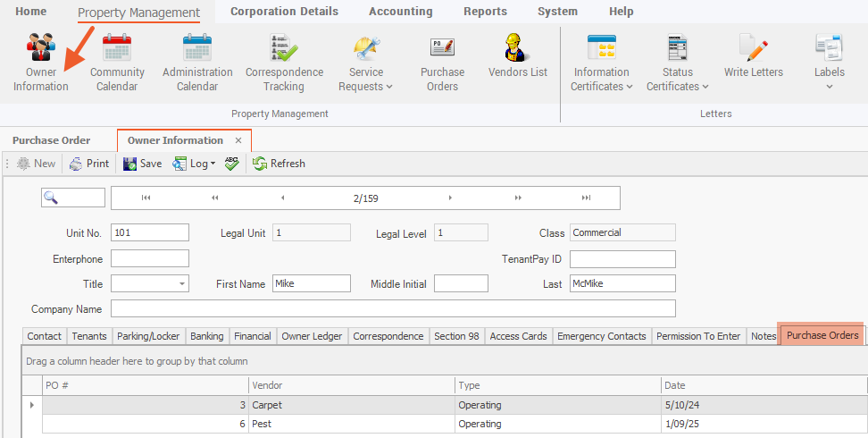Jump forward a page of records

click(x=518, y=198)
